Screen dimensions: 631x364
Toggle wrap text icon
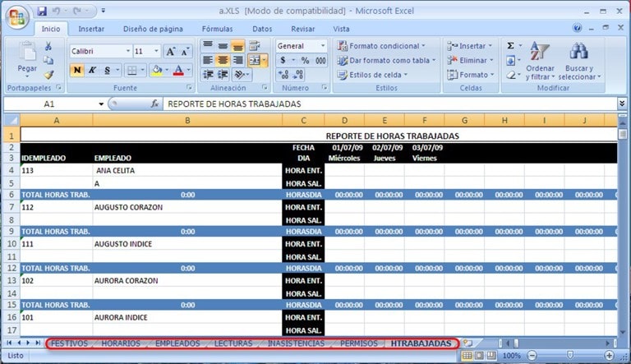(x=255, y=45)
